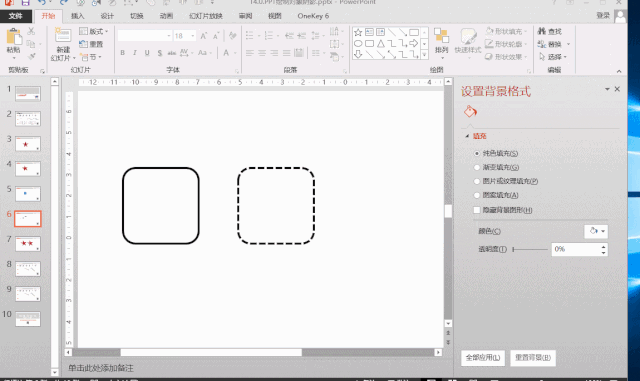Select the star shape in gallery
Screen dimensions: 640x381
pos(358,32)
